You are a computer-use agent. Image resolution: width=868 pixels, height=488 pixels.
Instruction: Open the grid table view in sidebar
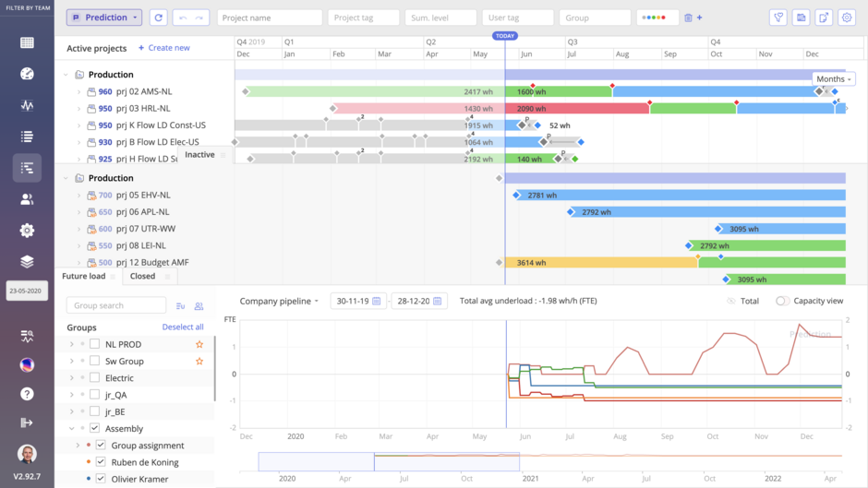[27, 42]
